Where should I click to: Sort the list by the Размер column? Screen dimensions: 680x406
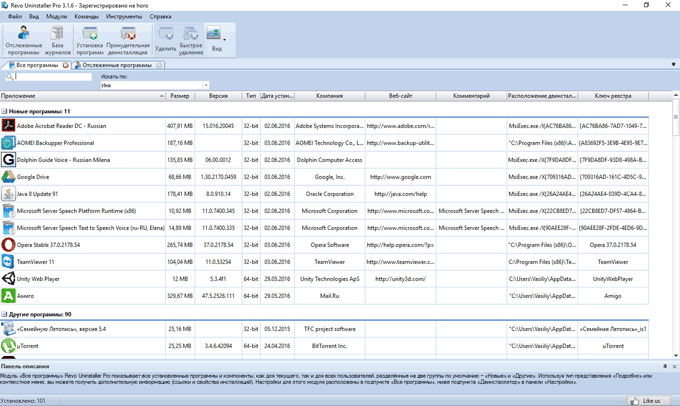click(180, 96)
